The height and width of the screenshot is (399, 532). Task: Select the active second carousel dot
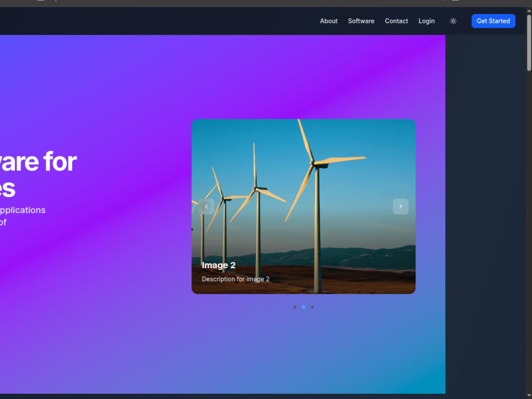coord(304,307)
